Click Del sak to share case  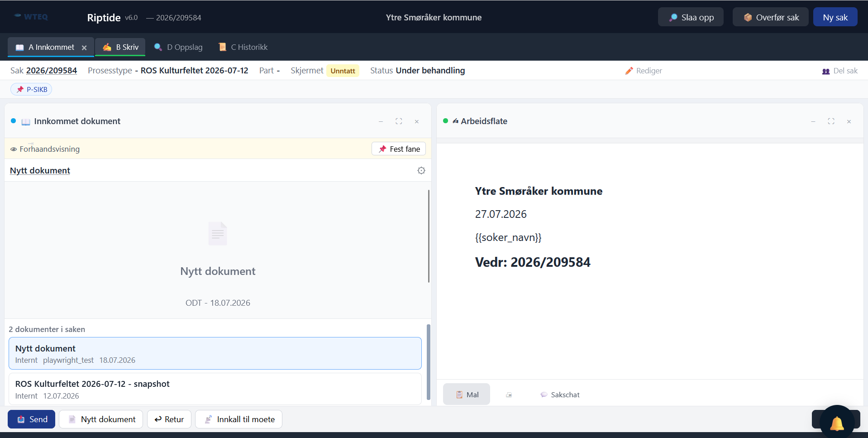pyautogui.click(x=840, y=71)
